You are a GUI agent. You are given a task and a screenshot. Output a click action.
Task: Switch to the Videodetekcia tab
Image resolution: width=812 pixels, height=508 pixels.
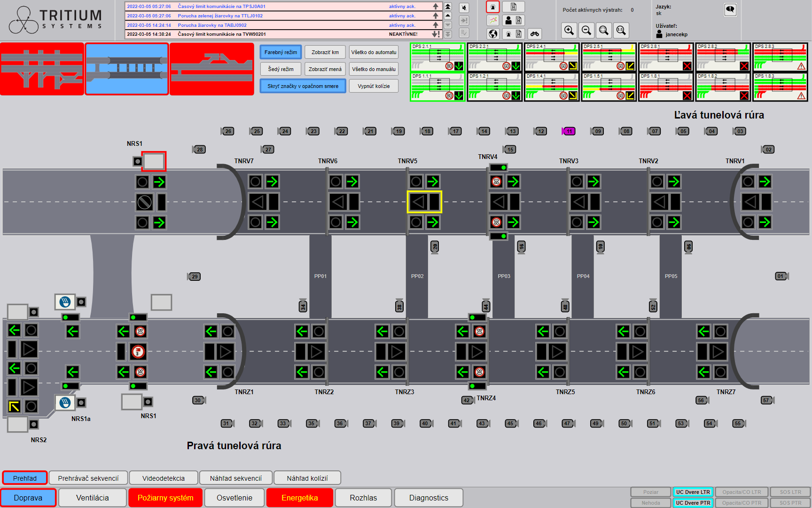point(164,478)
